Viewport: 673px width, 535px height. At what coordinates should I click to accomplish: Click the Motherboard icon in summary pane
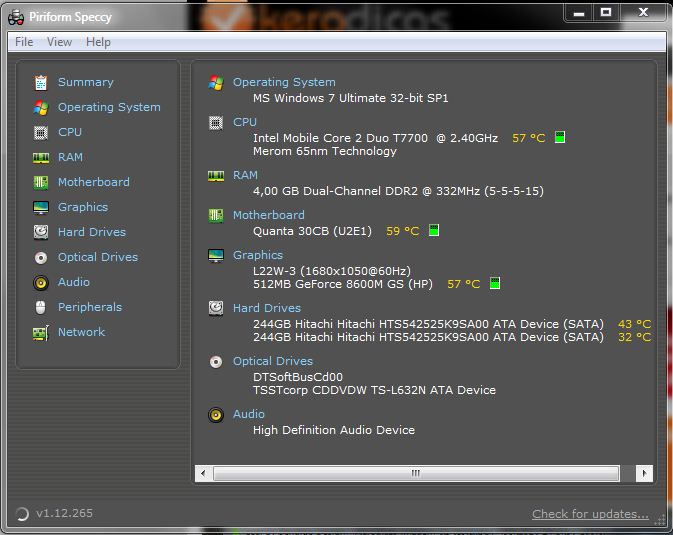tap(216, 216)
